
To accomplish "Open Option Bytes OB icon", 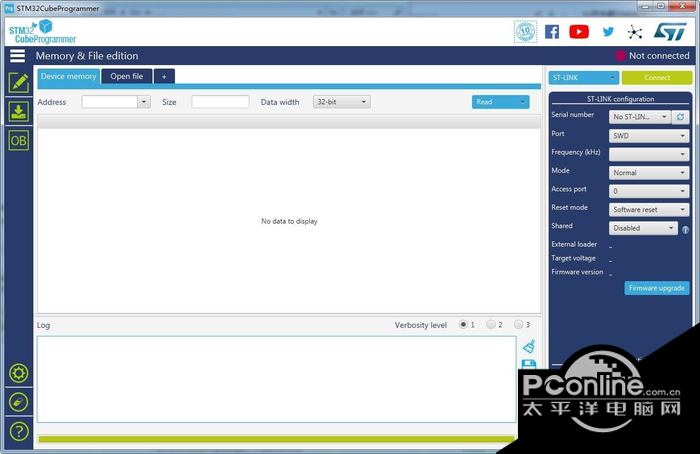I will click(18, 141).
